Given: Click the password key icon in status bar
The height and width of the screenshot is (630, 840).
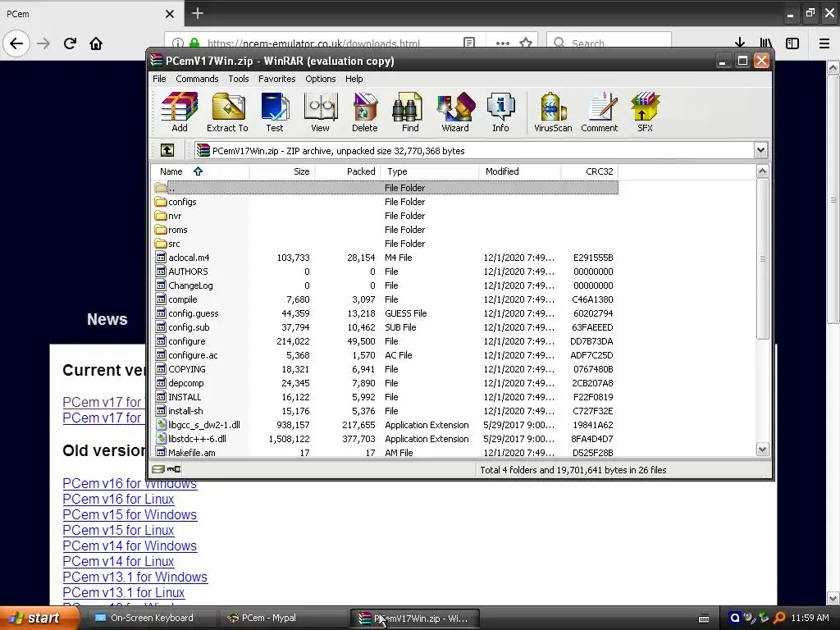Looking at the screenshot, I should 174,469.
